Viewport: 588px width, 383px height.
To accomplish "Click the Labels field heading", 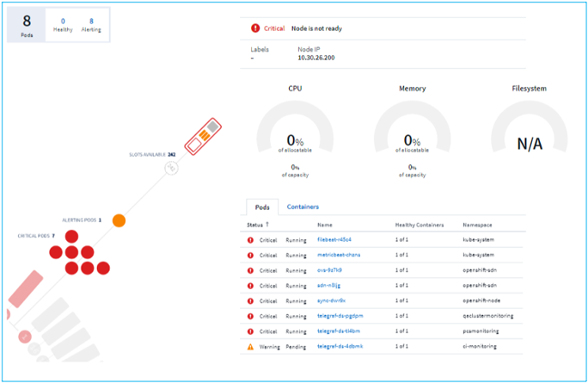I will [x=260, y=50].
